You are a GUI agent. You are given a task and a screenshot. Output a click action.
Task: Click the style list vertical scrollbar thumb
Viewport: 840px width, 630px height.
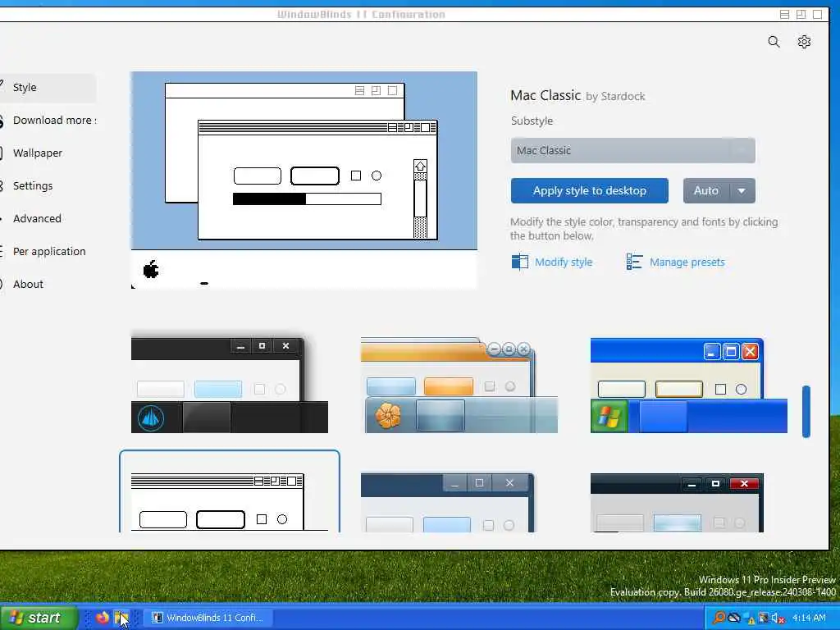806,412
